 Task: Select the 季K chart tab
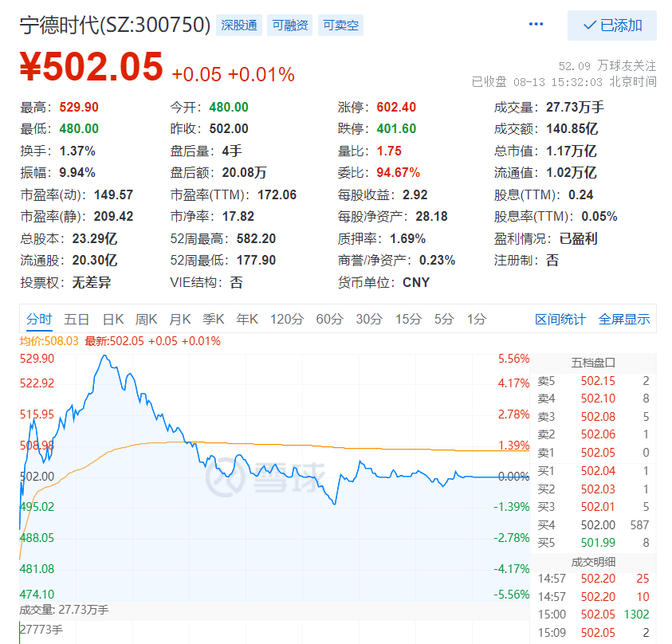click(x=213, y=320)
